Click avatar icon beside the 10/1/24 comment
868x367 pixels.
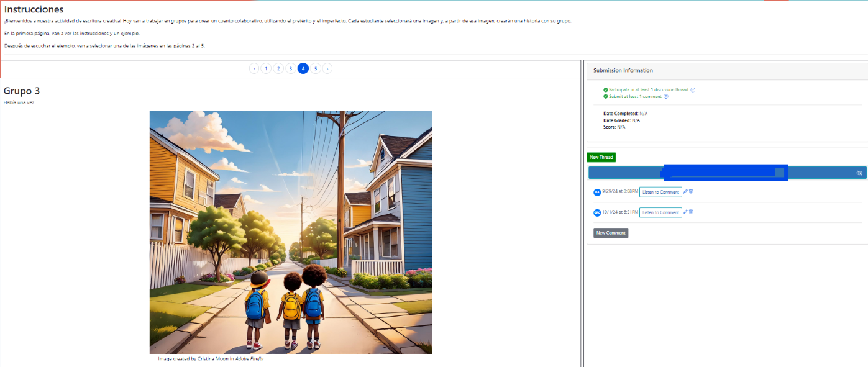click(x=597, y=213)
